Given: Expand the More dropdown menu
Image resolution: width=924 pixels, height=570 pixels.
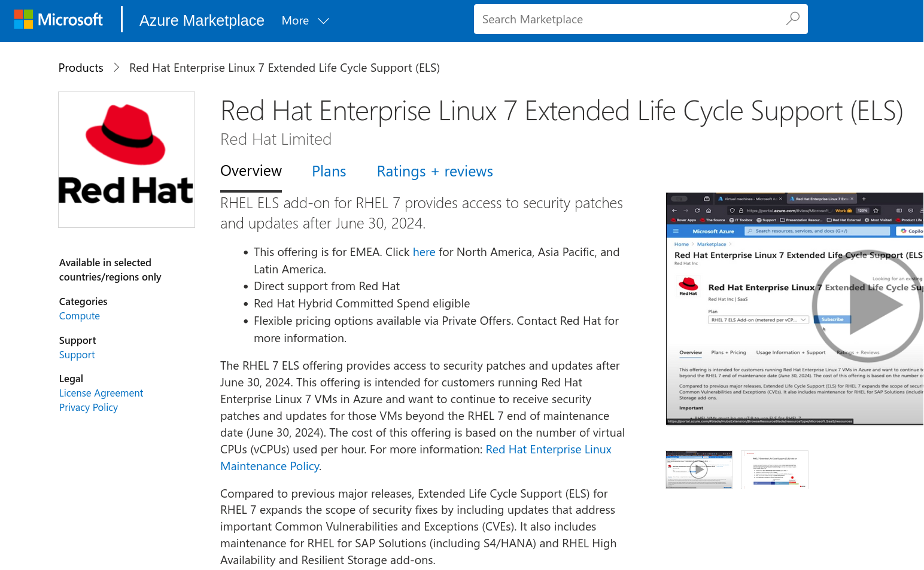Looking at the screenshot, I should [305, 20].
